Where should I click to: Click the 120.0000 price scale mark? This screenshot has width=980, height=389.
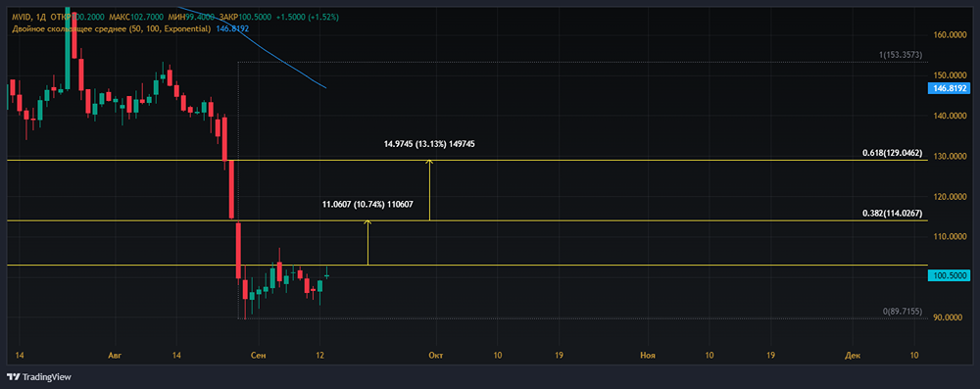coord(951,196)
